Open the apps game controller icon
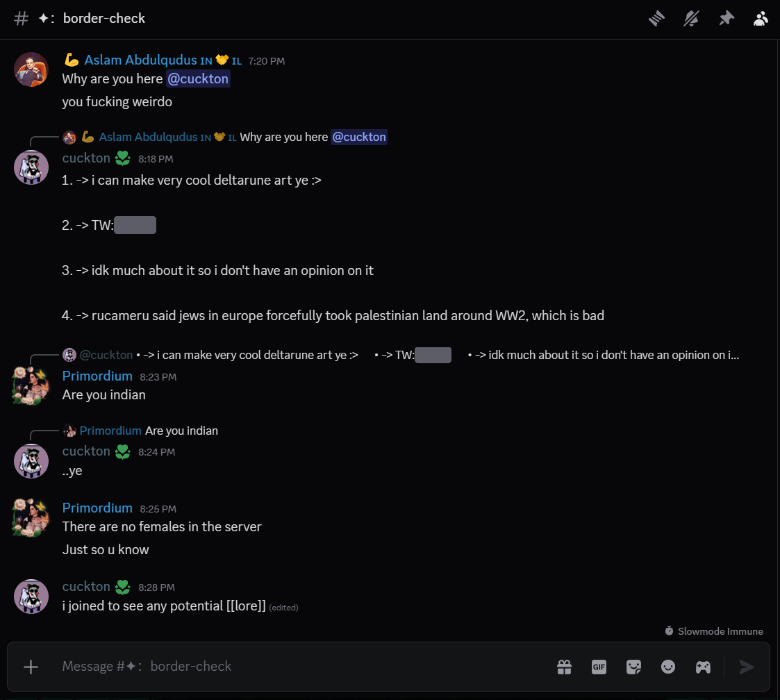This screenshot has height=700, width=780. [x=703, y=667]
